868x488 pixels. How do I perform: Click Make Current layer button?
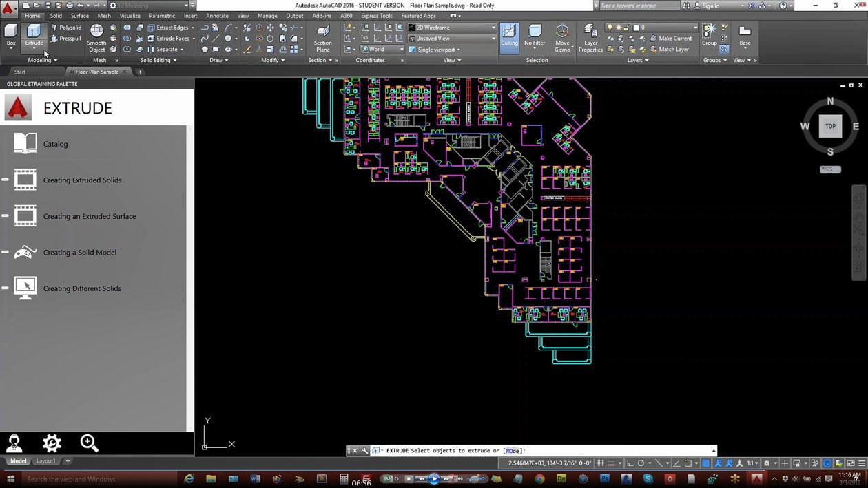pos(670,39)
